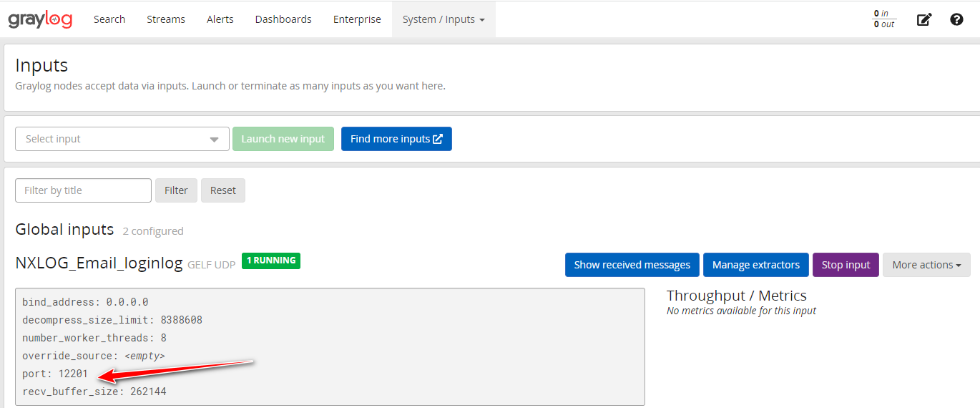Click the number_worker_threads: 8 line
This screenshot has height=408, width=980.
94,338
